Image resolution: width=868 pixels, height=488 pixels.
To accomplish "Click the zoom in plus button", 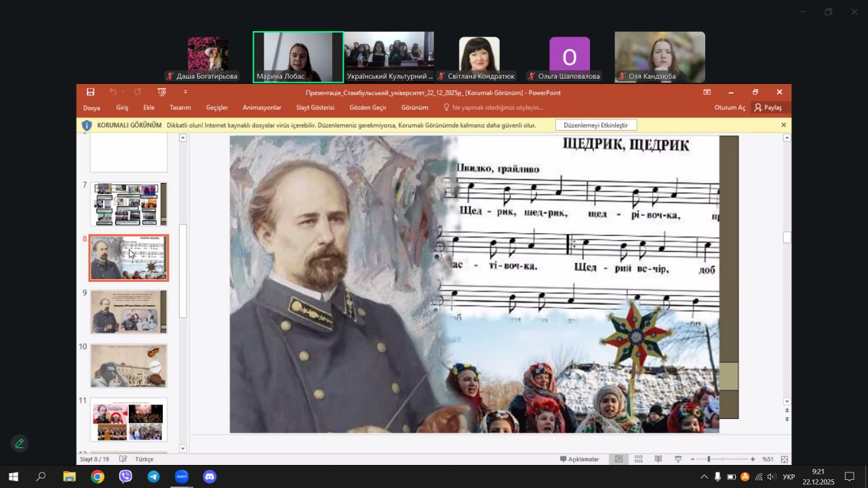I will tap(753, 459).
